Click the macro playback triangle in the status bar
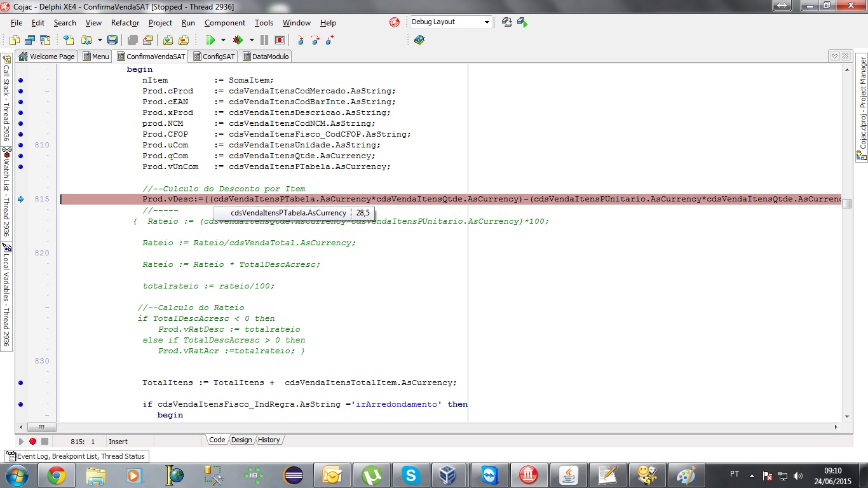The image size is (868, 488). pyautogui.click(x=21, y=441)
